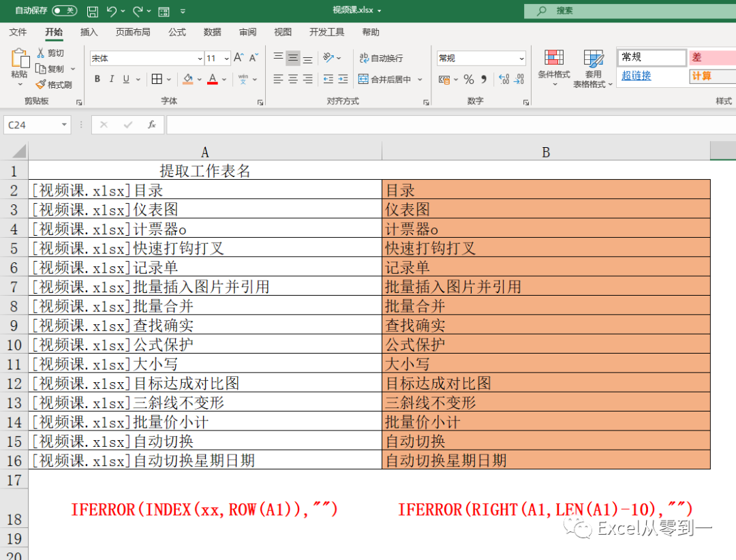Screen dimensions: 736x560
Task: Open the 文件 menu
Action: [18, 32]
